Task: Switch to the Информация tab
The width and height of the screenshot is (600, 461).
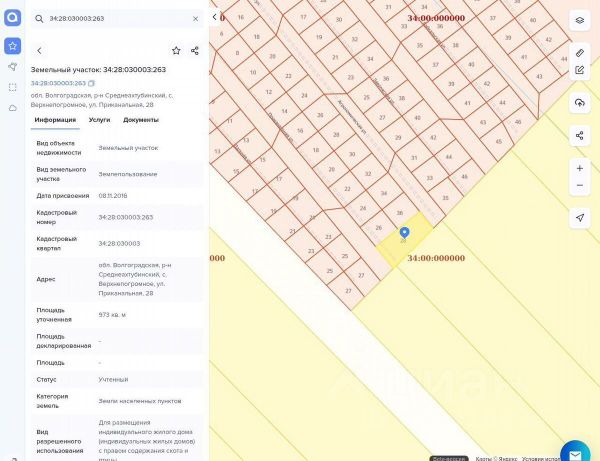Action: coord(55,120)
